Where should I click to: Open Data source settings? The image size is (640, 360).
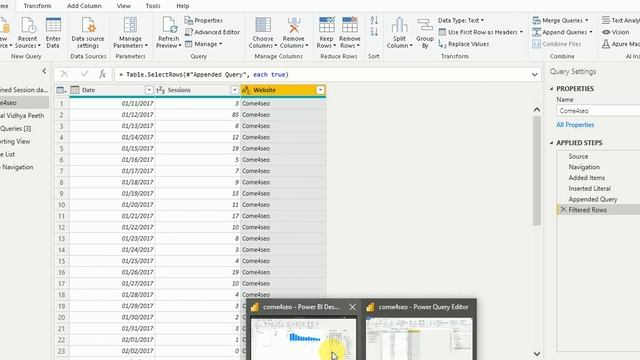[x=88, y=33]
